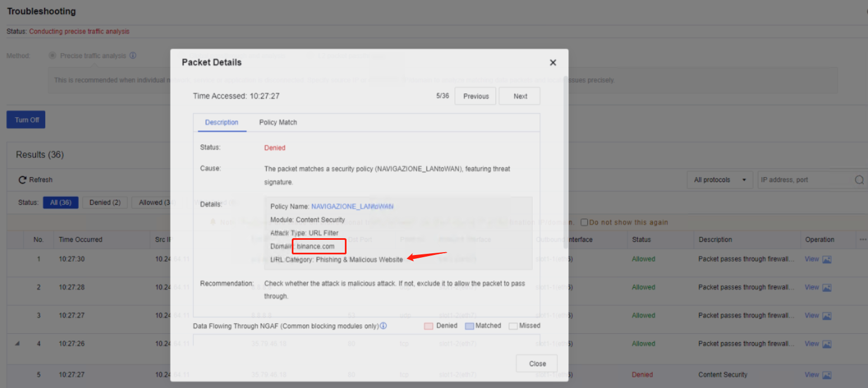Expand row 4 using the triangle arrow

tap(17, 344)
